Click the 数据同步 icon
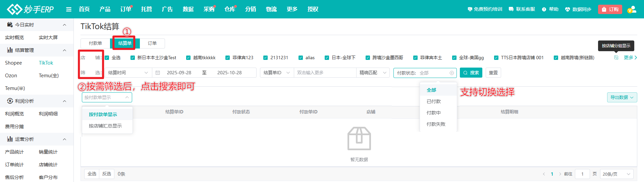 [568, 9]
